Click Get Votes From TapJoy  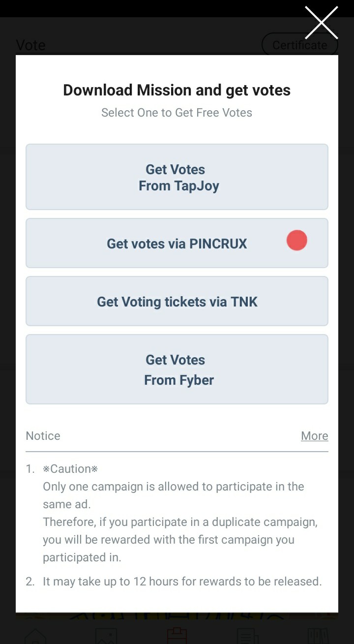pos(177,177)
